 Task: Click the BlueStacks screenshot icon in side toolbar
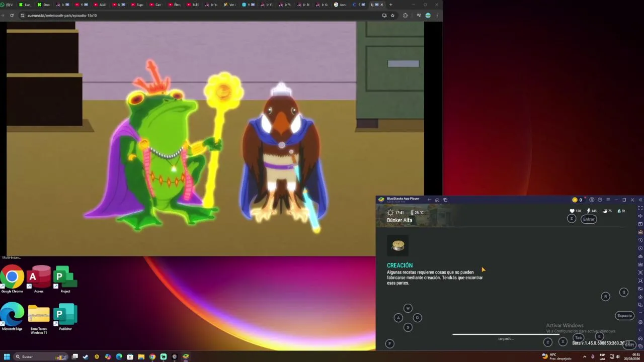coord(640,272)
